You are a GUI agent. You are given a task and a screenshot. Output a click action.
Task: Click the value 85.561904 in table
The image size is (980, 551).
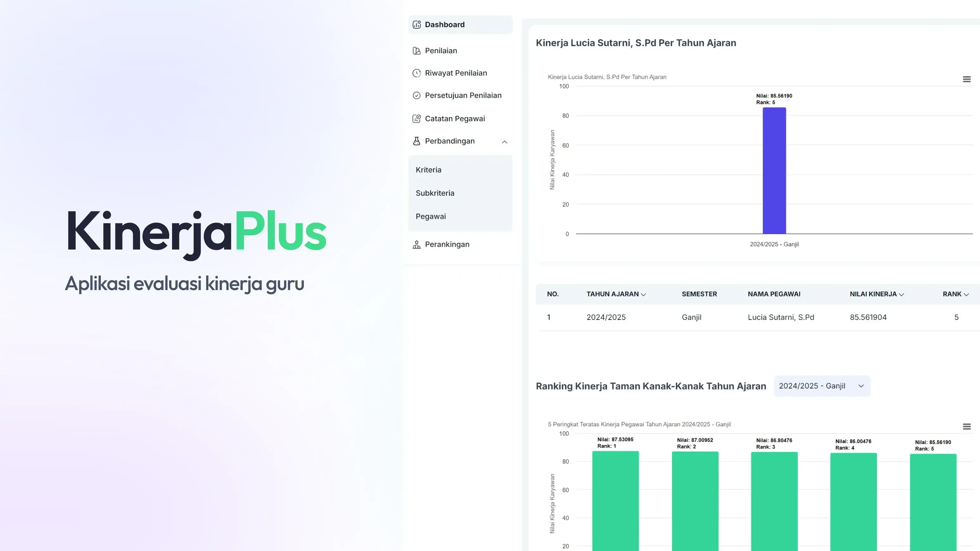[x=868, y=318]
